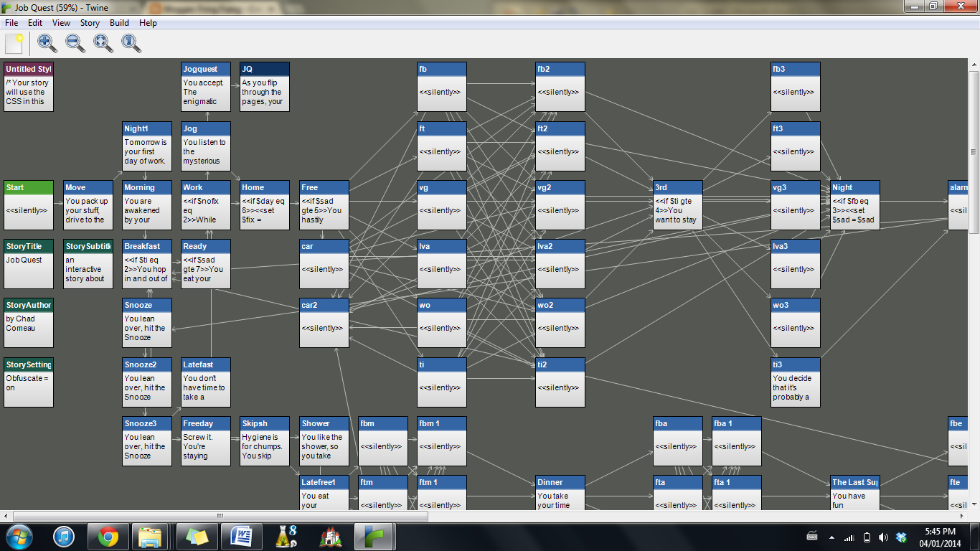Select the Morning passage
This screenshot has width=980, height=551.
coord(147,204)
